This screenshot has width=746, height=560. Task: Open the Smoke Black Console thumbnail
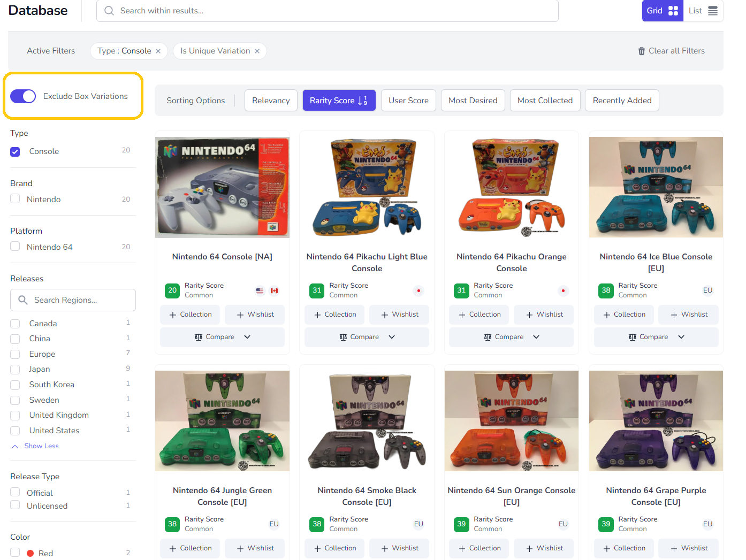tap(367, 421)
